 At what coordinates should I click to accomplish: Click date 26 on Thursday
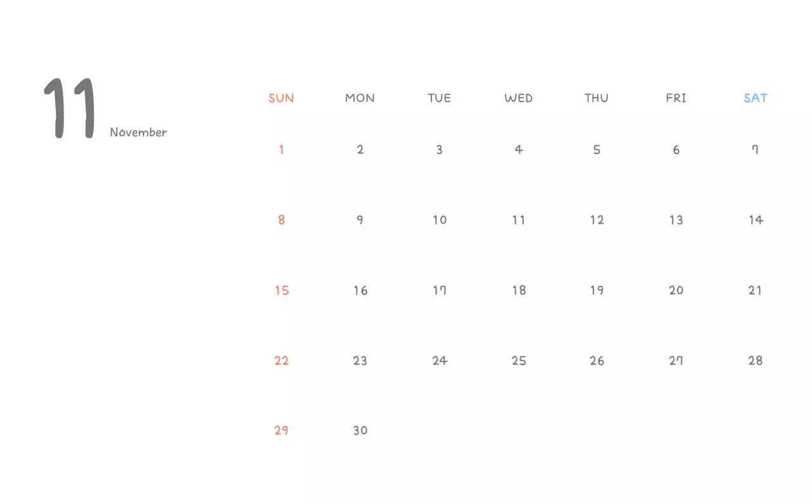click(597, 361)
